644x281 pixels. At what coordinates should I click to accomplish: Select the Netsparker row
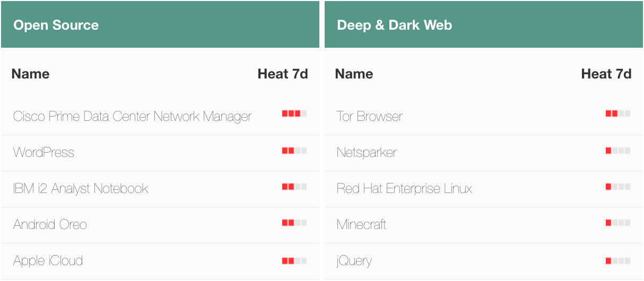tap(484, 153)
